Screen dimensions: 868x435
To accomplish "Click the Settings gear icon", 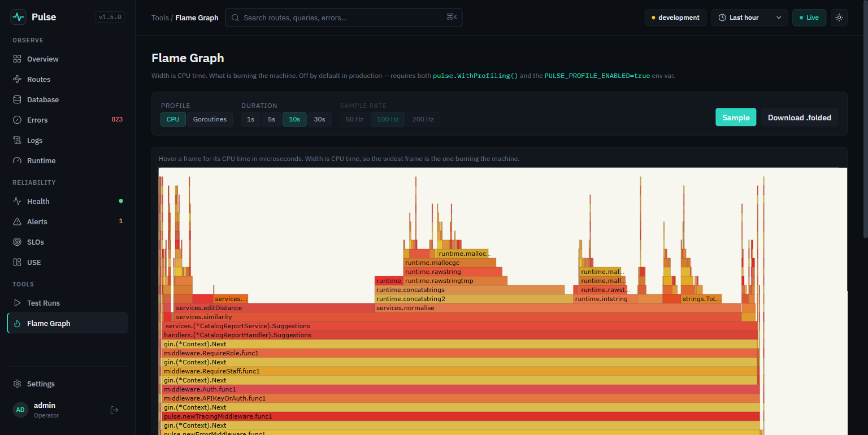I will coord(17,384).
